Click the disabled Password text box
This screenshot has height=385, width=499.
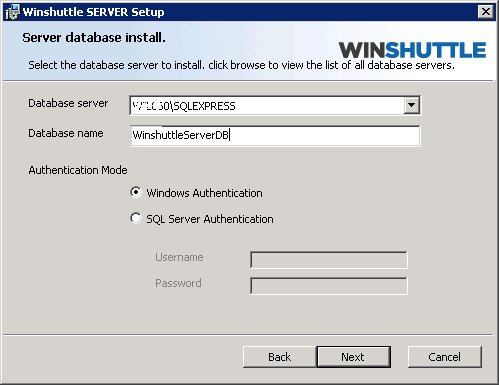click(329, 286)
